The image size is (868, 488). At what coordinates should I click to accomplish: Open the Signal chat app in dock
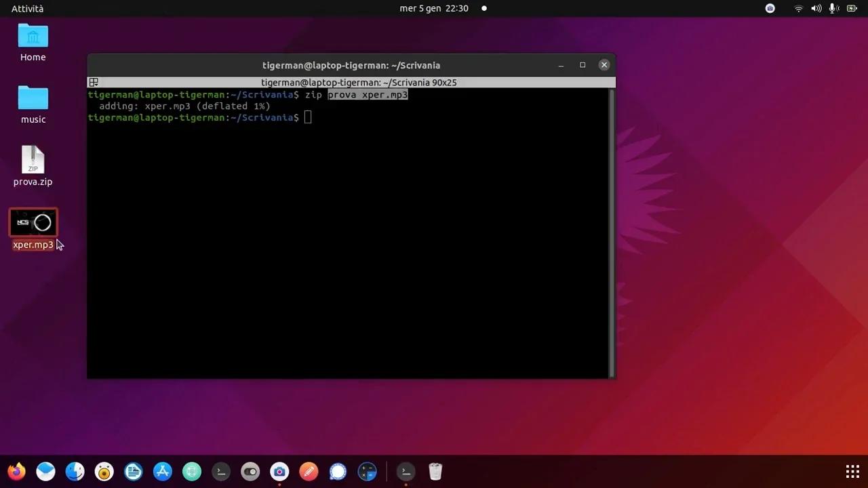338,471
